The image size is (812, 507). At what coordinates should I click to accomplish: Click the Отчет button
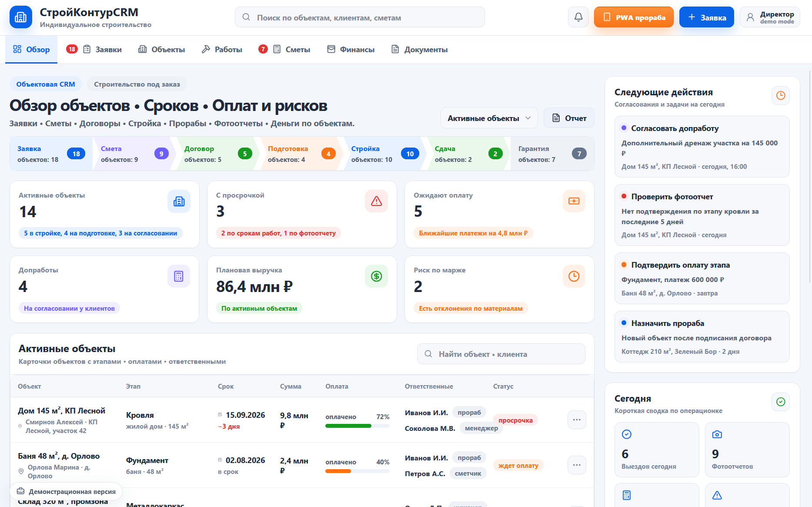coord(569,118)
